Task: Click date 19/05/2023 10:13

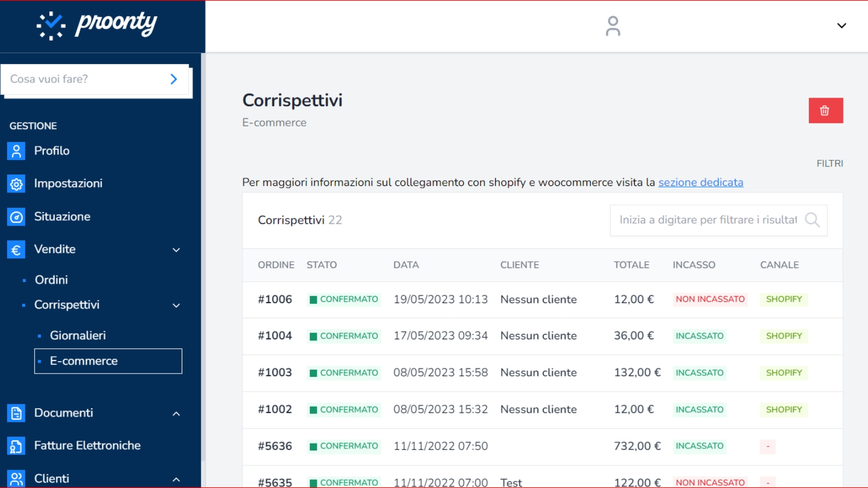Action: [441, 299]
